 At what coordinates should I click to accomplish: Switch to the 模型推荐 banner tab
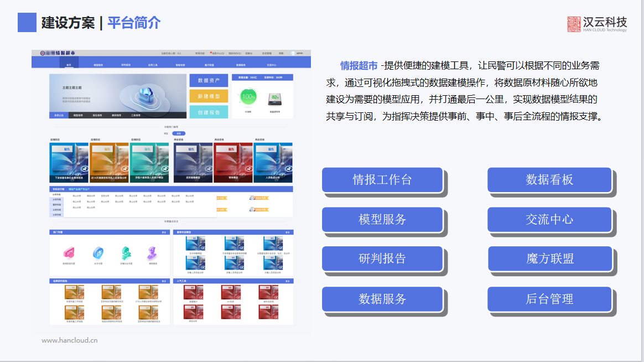click(78, 116)
